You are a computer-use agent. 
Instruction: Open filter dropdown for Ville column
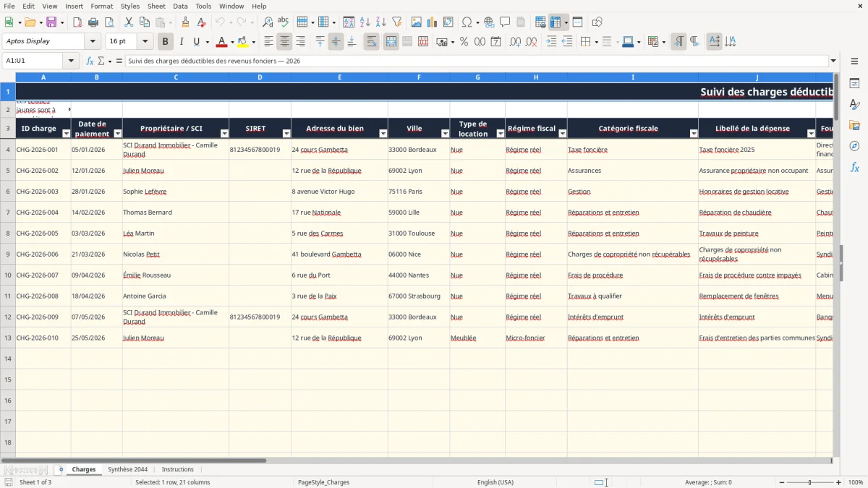(445, 134)
